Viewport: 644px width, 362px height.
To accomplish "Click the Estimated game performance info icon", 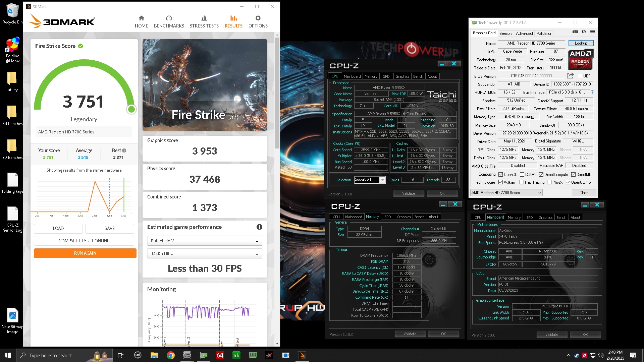I will pyautogui.click(x=259, y=227).
